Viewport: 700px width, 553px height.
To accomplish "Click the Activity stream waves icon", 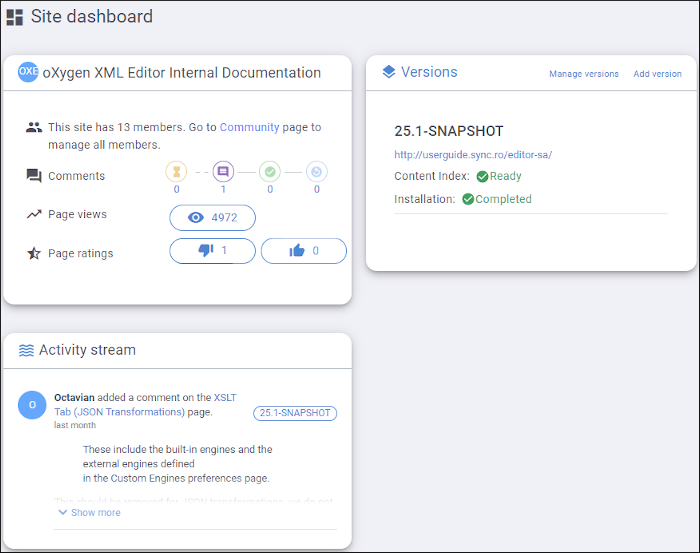I will point(26,350).
